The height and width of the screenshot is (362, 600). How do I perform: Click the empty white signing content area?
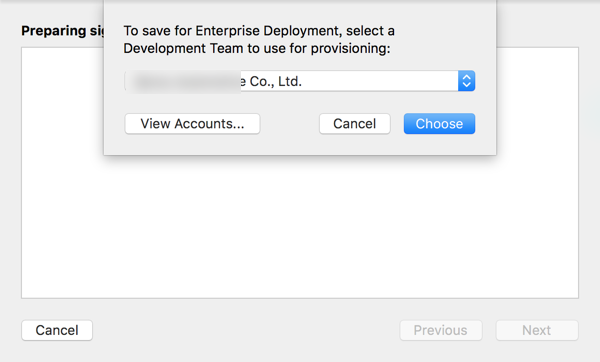pyautogui.click(x=300, y=226)
